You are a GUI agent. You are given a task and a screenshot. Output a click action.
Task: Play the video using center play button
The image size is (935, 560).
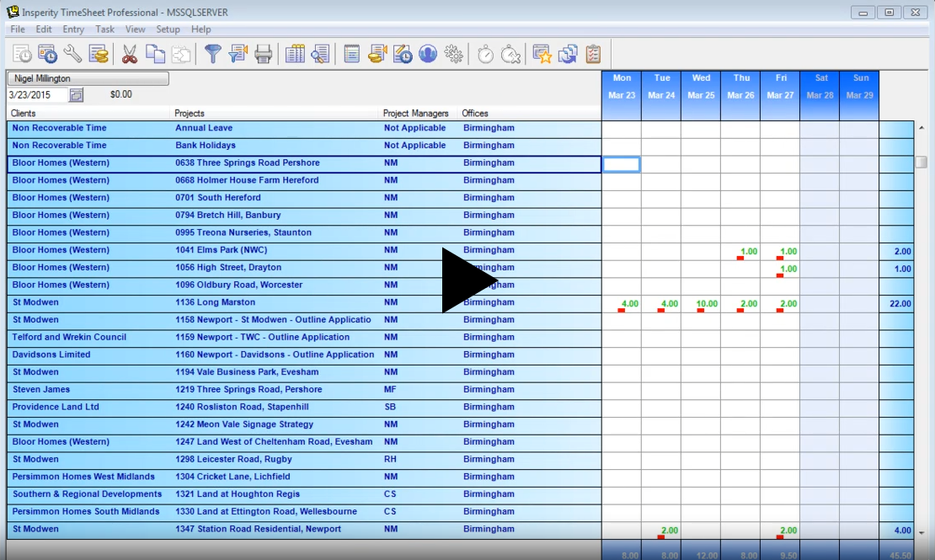pyautogui.click(x=468, y=280)
